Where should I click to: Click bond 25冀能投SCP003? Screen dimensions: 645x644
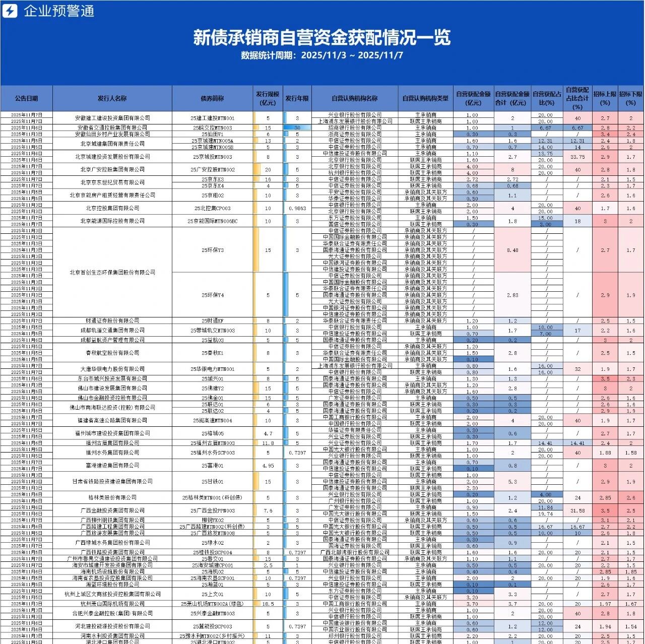coord(213,626)
